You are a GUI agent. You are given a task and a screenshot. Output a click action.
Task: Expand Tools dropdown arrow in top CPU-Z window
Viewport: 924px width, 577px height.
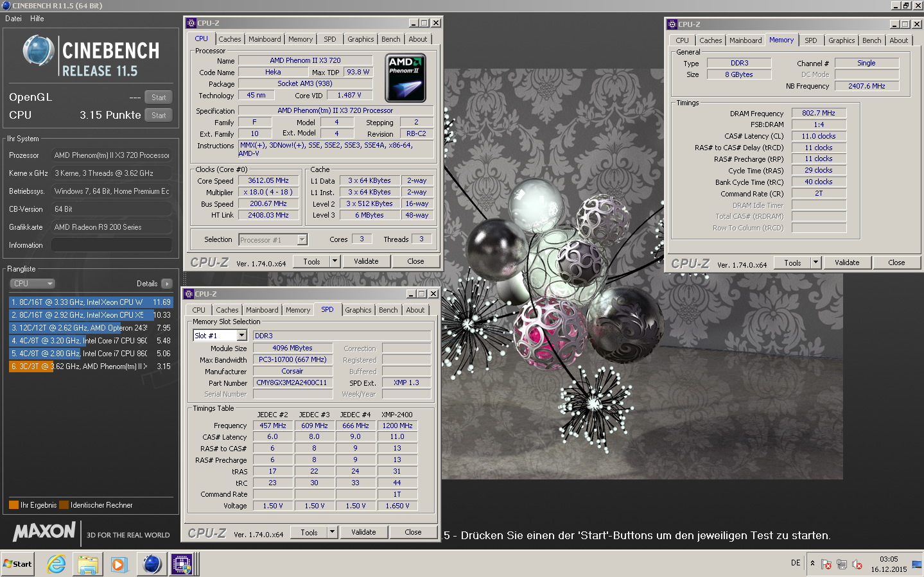point(335,262)
